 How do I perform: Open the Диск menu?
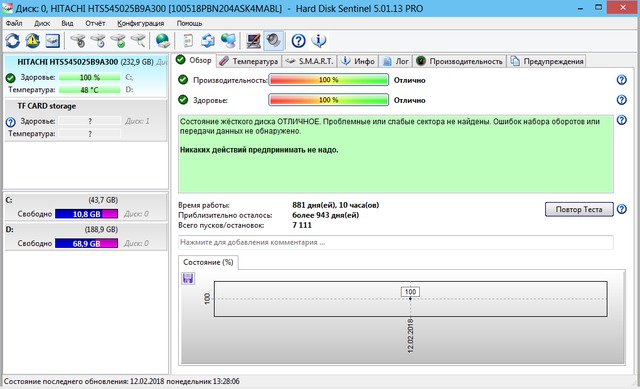[x=42, y=23]
